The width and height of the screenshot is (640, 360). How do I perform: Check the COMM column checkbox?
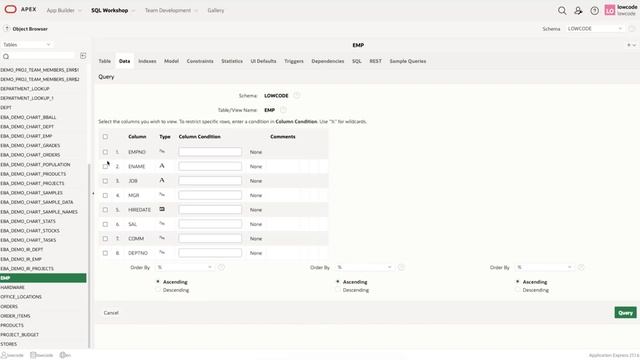(x=105, y=239)
